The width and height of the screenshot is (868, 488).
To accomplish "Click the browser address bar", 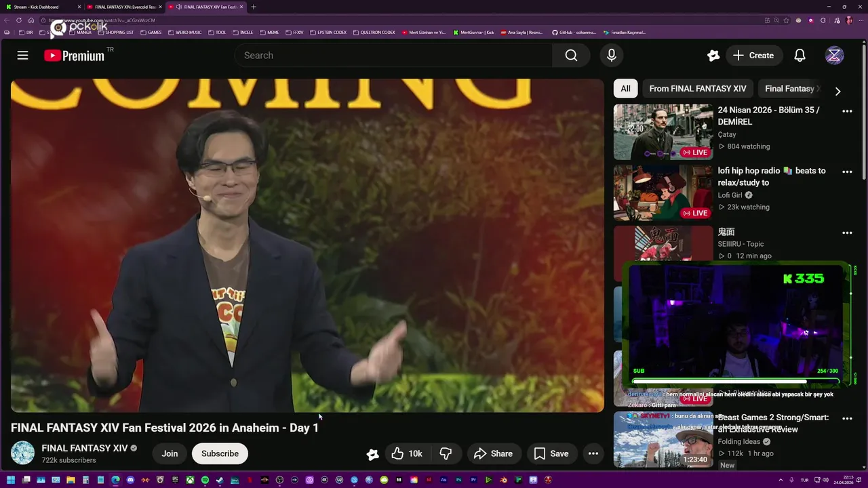I will (400, 20).
